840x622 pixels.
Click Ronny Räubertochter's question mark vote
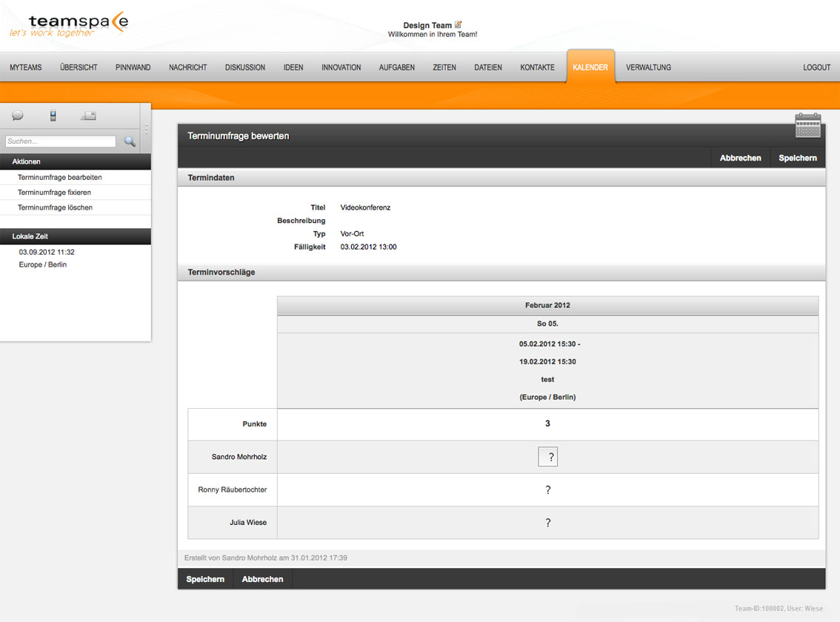pos(547,489)
